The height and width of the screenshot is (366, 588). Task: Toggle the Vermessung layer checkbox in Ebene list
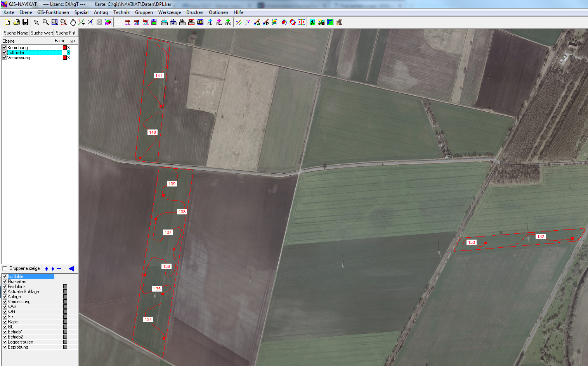(5, 58)
